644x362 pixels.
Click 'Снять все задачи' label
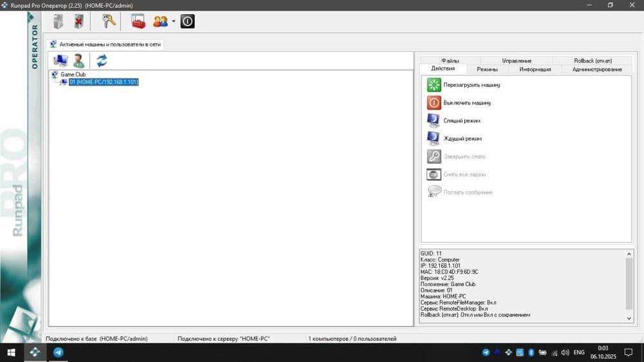point(464,174)
